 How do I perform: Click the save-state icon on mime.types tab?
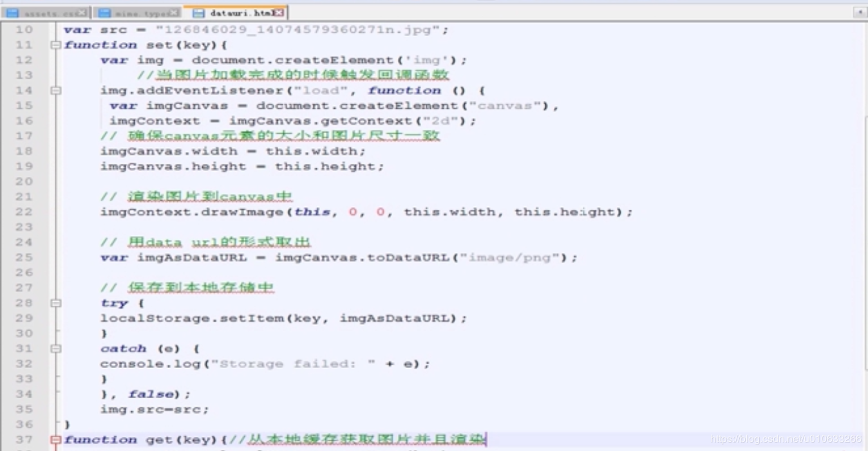(x=104, y=13)
